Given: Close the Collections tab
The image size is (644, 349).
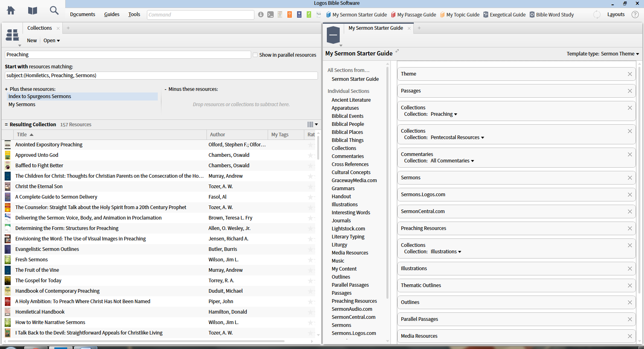Looking at the screenshot, I should coord(58,28).
